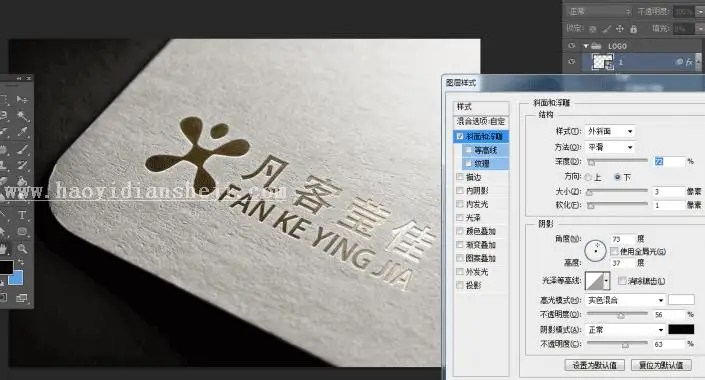Click the 角度 input showing 73
This screenshot has width=705, height=380.
622,239
